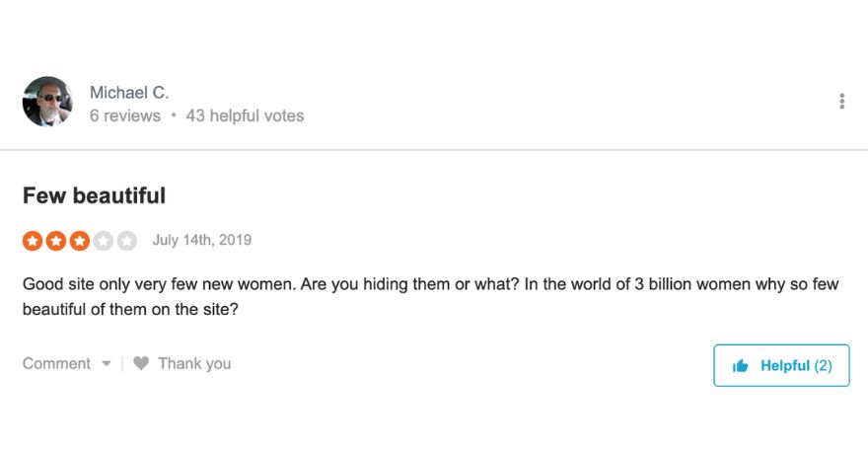Click the first orange rating star
Screen dimensions: 868x454
pyautogui.click(x=33, y=241)
